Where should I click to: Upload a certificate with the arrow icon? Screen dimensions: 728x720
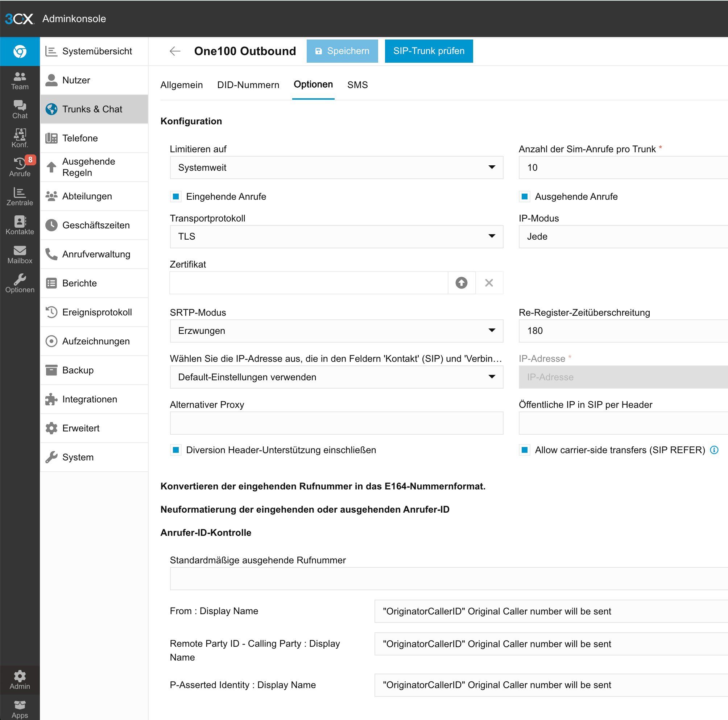tap(462, 282)
